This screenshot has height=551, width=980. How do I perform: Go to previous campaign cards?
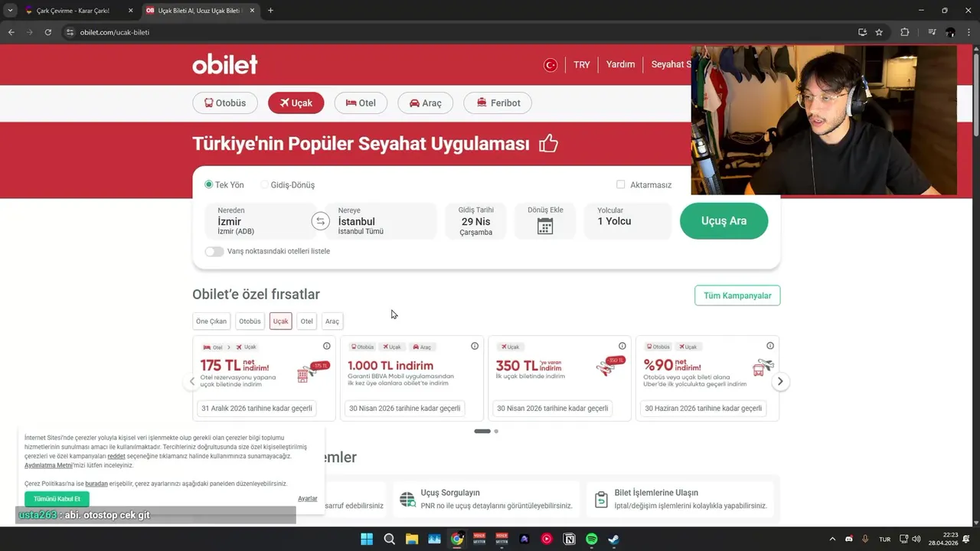click(192, 381)
